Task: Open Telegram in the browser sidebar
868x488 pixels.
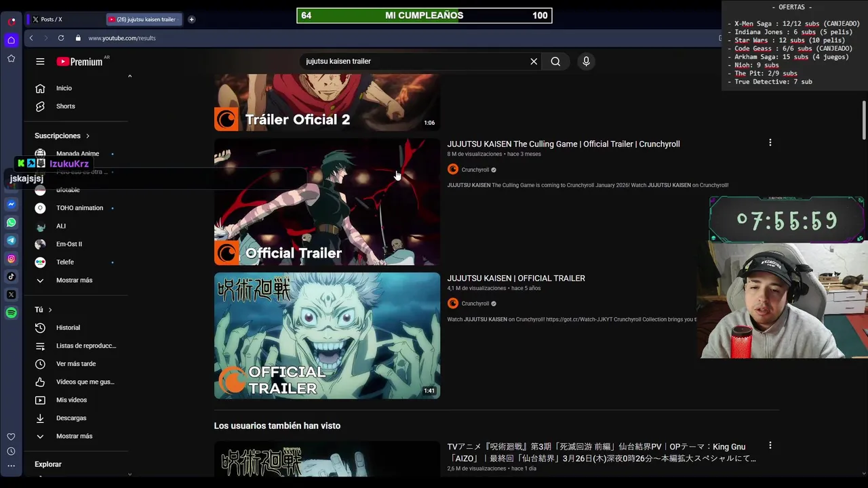Action: [12, 241]
